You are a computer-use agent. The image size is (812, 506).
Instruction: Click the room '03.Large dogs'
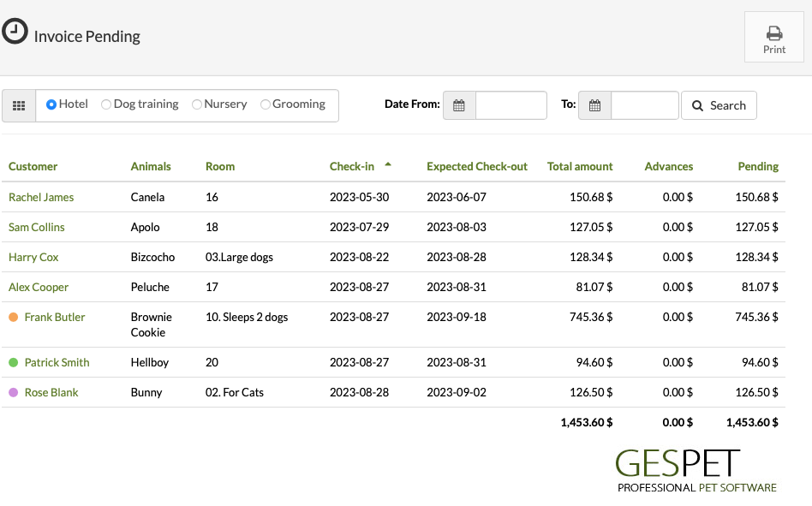239,257
